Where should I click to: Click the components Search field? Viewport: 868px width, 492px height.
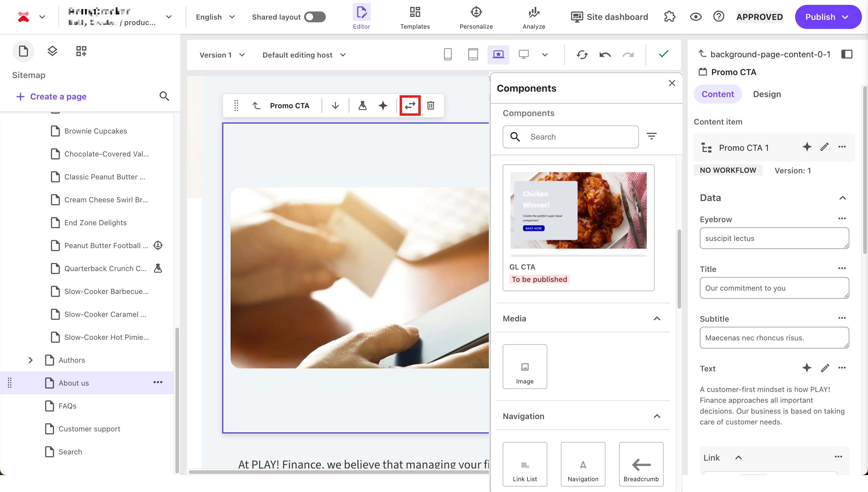[571, 137]
